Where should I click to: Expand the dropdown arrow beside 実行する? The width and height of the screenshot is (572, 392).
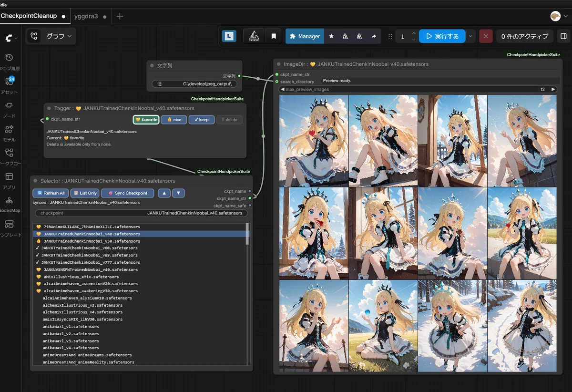471,36
